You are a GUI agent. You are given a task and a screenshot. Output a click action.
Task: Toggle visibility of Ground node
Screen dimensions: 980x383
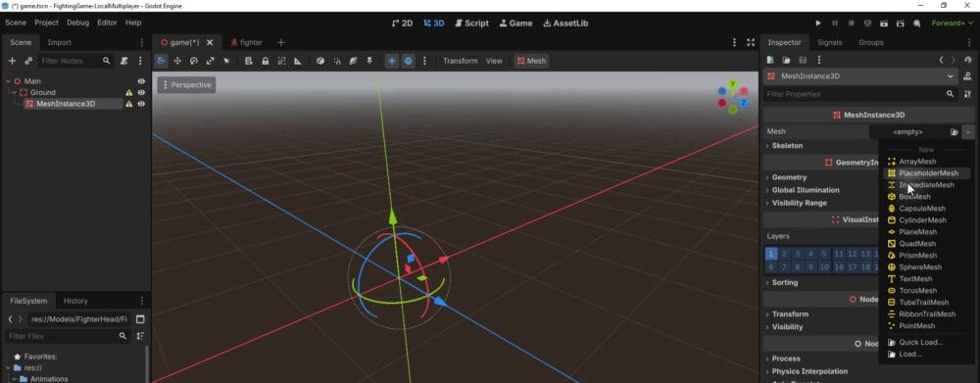click(141, 92)
